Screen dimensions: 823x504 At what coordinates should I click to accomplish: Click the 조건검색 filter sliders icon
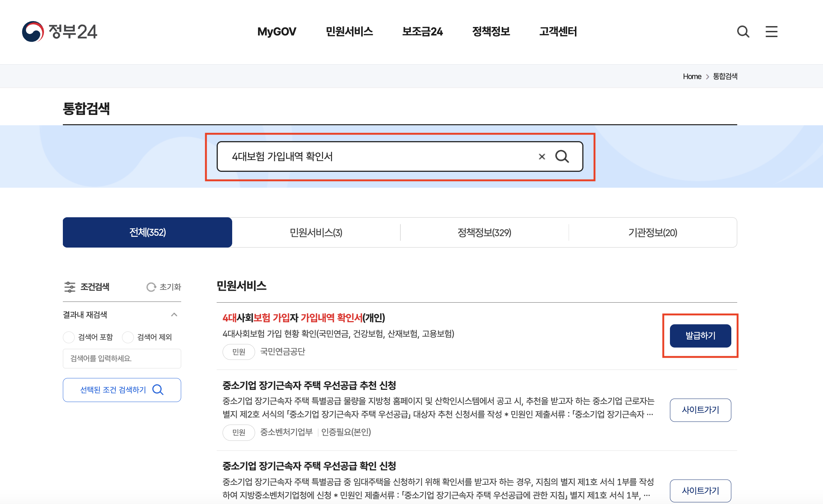coord(70,287)
